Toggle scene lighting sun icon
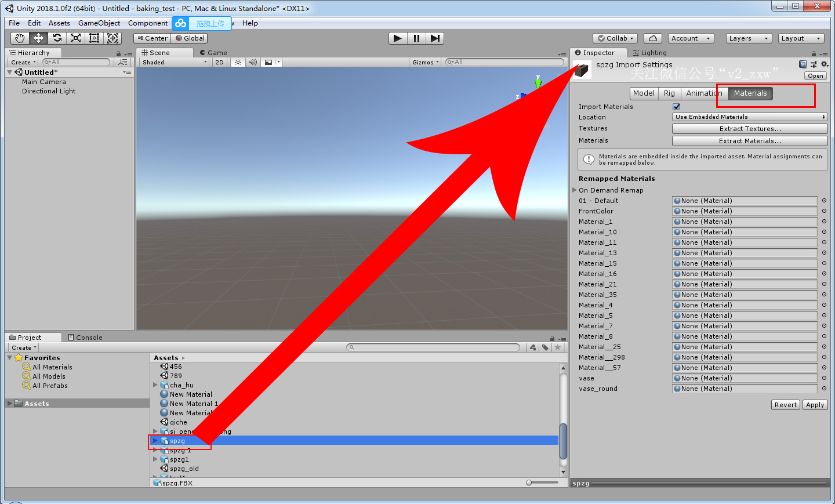The height and width of the screenshot is (504, 835). click(x=238, y=62)
